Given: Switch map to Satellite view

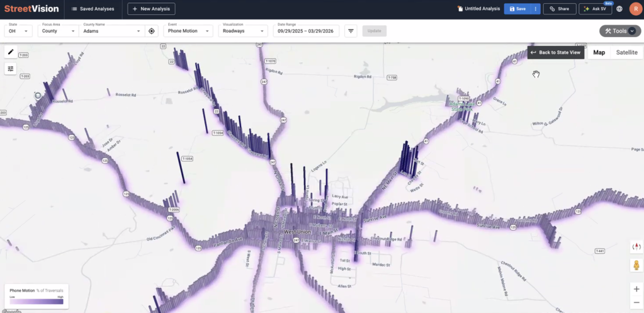Looking at the screenshot, I should tap(626, 52).
